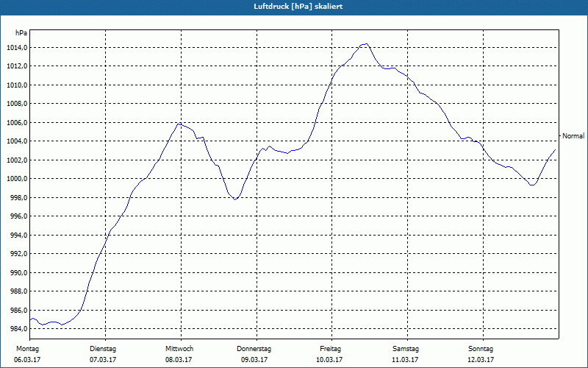
Task: Select the hPa unit label
Action: [x=21, y=32]
